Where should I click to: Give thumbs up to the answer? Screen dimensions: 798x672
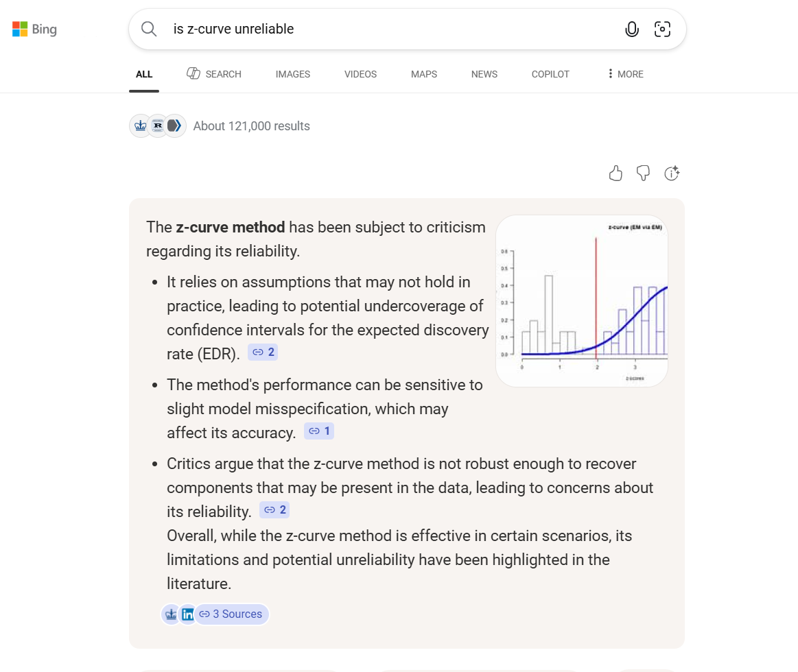click(615, 173)
